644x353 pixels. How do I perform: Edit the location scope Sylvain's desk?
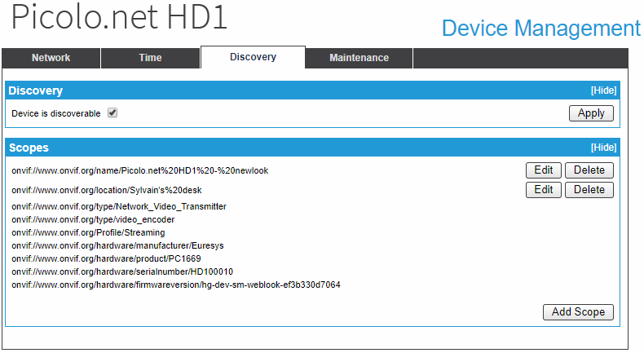coord(544,190)
